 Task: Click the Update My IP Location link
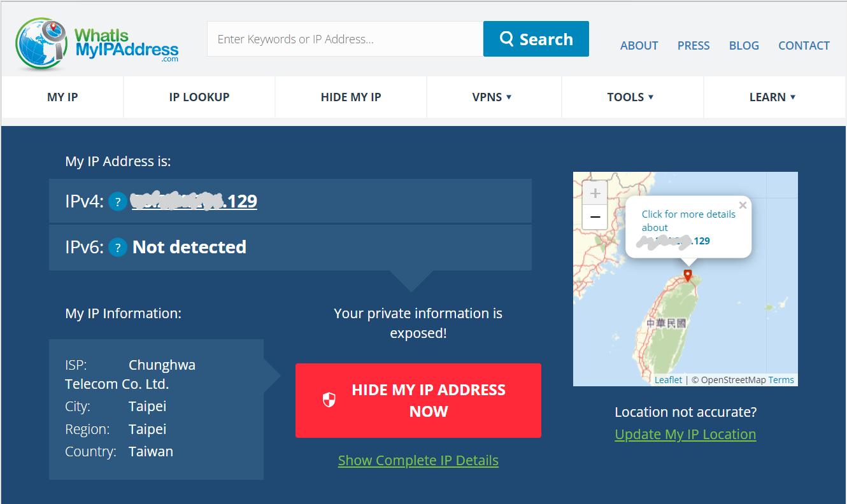pos(685,434)
